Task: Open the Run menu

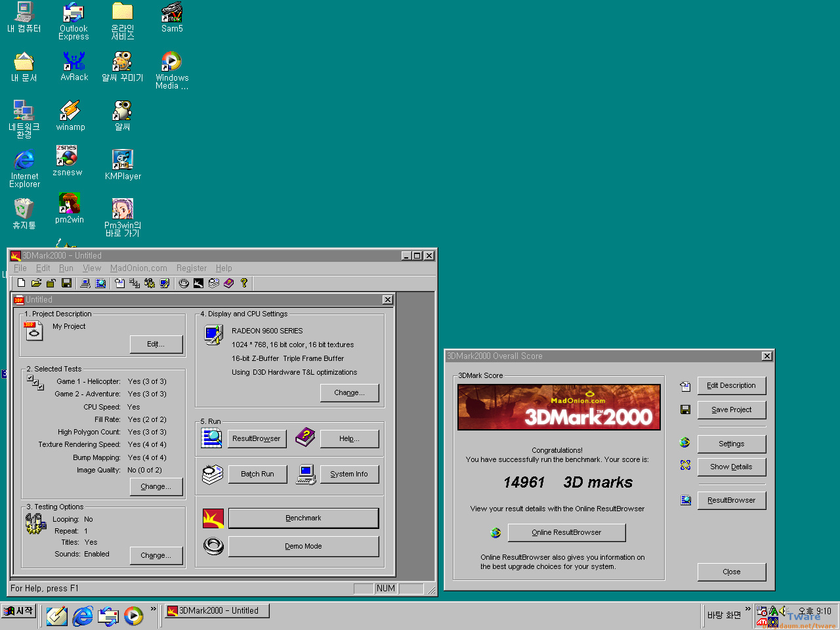Action: coord(66,268)
